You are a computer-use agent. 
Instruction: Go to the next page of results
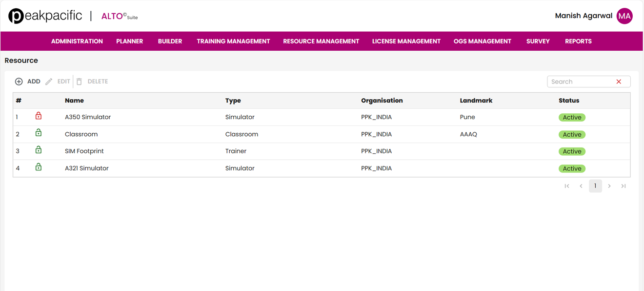(x=609, y=186)
